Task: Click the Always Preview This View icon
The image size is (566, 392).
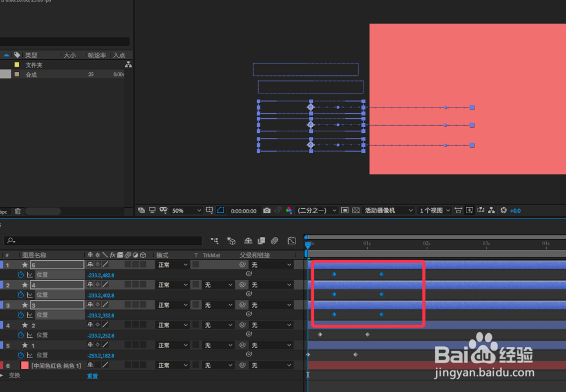Action: 141,210
